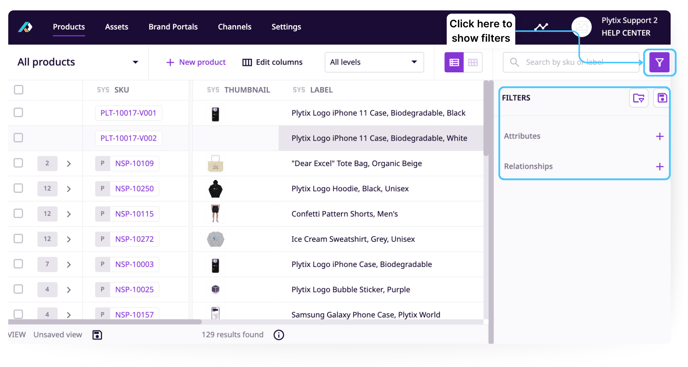This screenshot has width=688, height=367.
Task: Open saved filters folder icon
Action: click(x=638, y=98)
